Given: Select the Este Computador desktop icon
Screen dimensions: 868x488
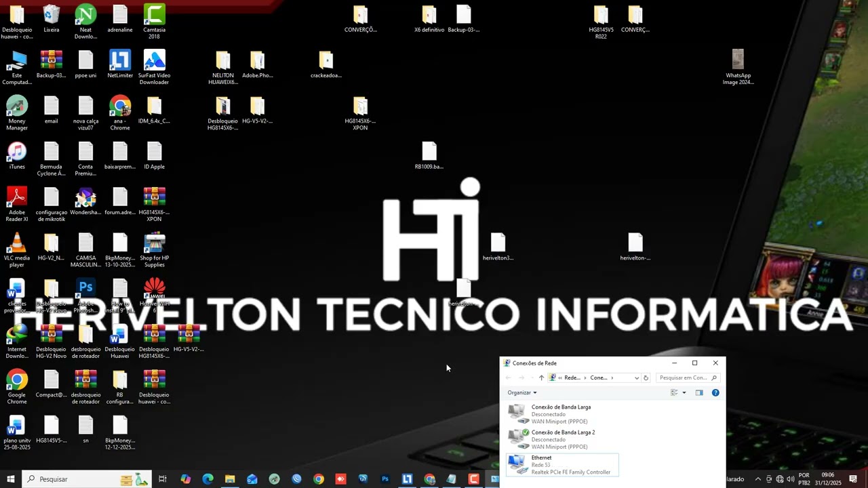Looking at the screenshot, I should [17, 67].
